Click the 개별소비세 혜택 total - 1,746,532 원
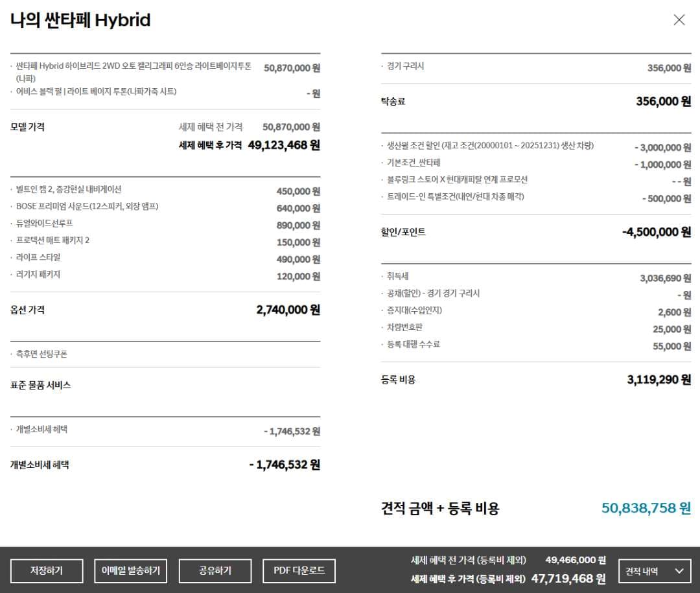Screen dimensions: 700x593 [x=285, y=465]
